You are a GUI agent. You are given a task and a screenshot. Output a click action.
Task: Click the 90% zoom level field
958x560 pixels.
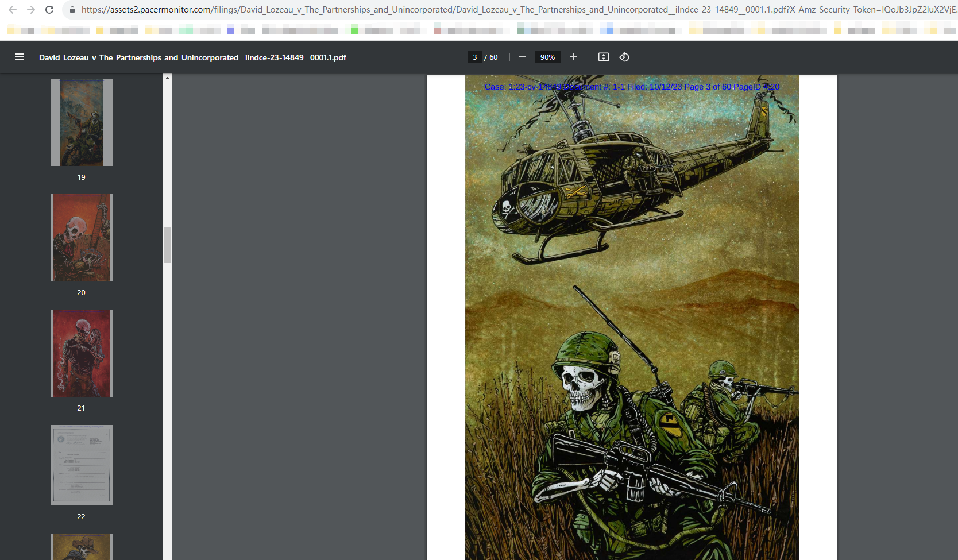[x=547, y=57]
